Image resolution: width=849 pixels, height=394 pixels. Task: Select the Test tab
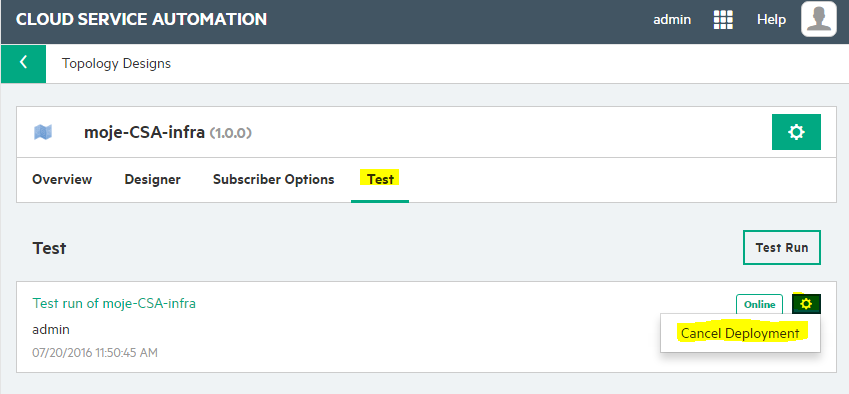click(380, 179)
